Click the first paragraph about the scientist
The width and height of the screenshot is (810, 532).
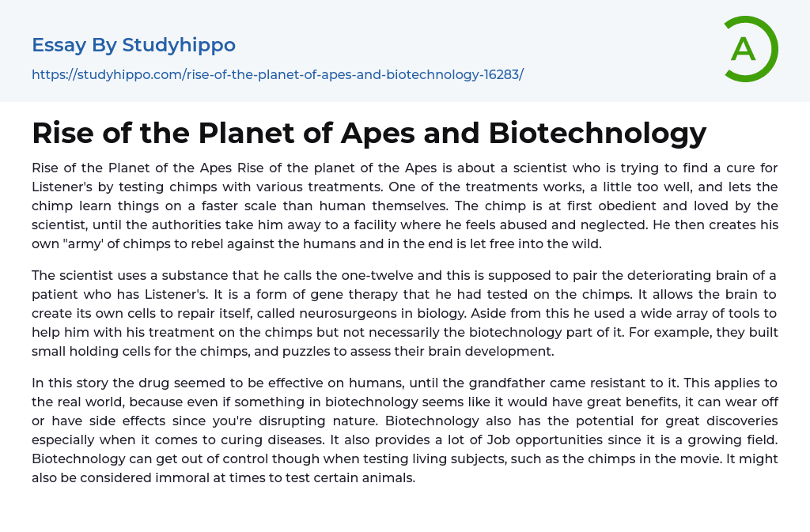(405, 206)
